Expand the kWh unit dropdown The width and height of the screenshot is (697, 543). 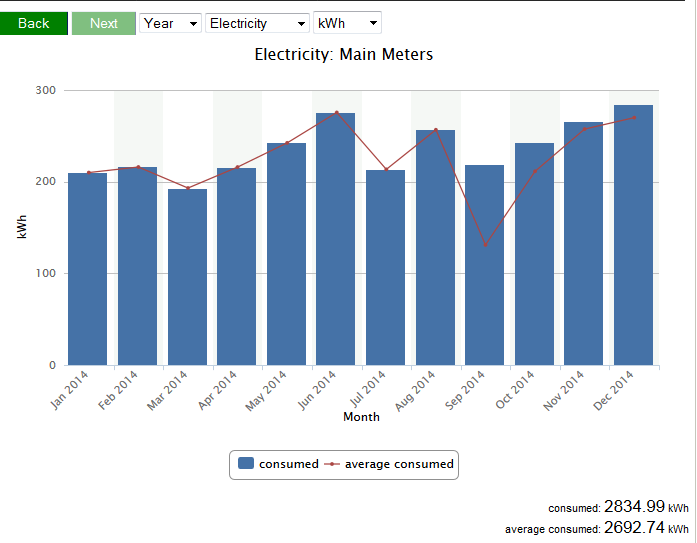pos(347,23)
